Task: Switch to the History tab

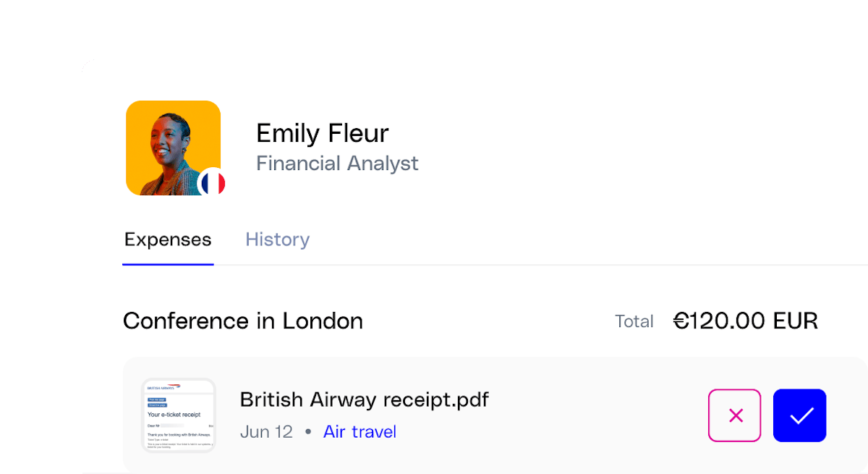Action: (277, 240)
